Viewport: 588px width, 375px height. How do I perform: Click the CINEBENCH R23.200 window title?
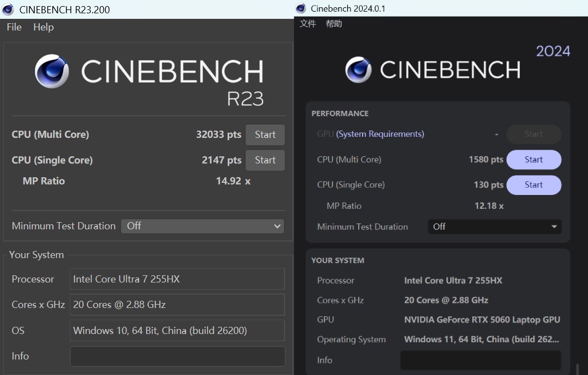tap(64, 10)
